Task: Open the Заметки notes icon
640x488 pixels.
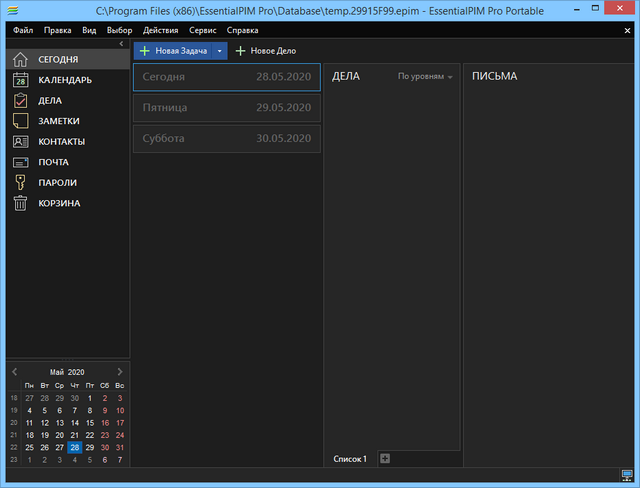Action: point(20,121)
